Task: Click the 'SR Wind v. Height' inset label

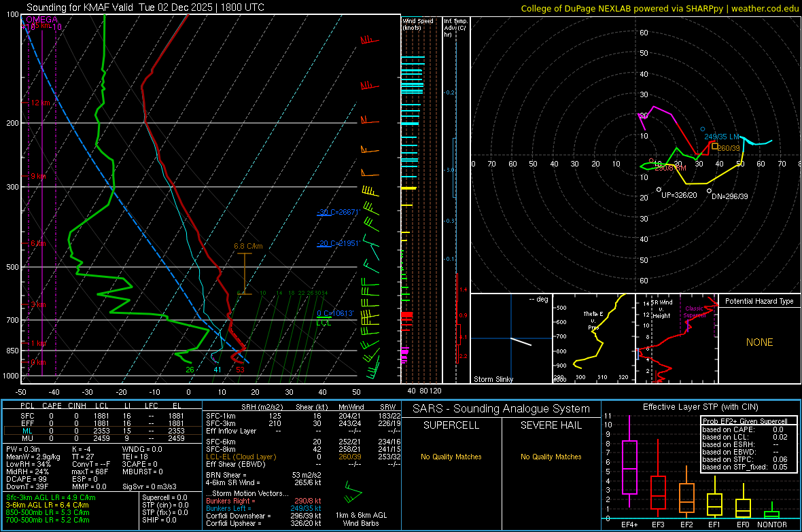Action: (661, 309)
